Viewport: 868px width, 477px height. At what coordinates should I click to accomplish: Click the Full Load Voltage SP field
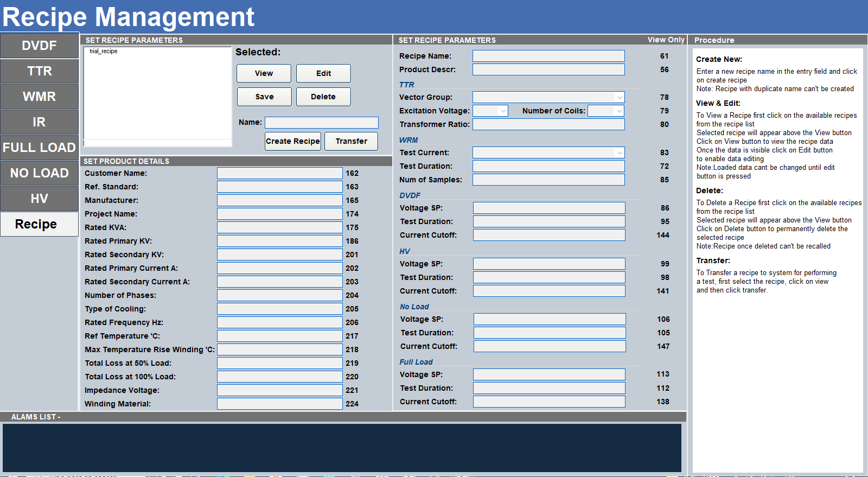[x=549, y=374]
